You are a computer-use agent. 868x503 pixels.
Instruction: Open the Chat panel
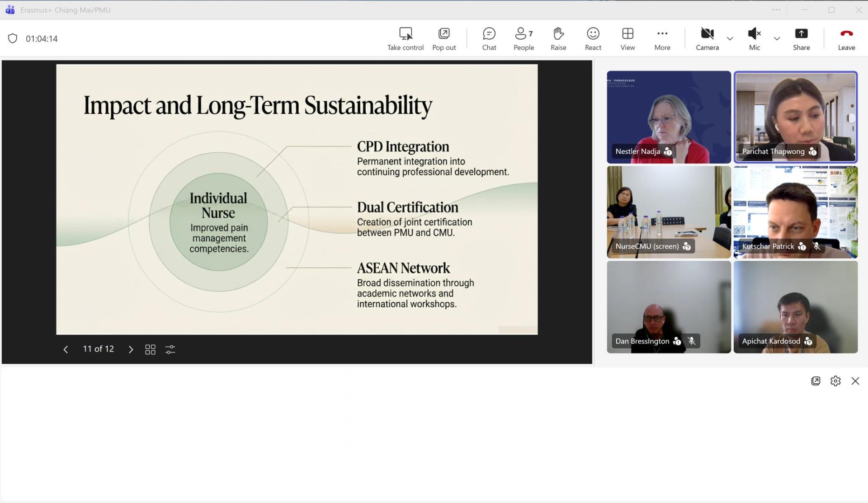[489, 34]
